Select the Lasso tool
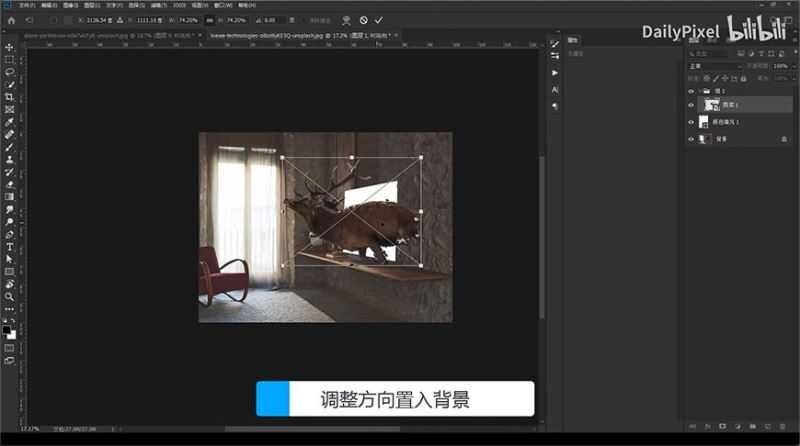 tap(10, 72)
